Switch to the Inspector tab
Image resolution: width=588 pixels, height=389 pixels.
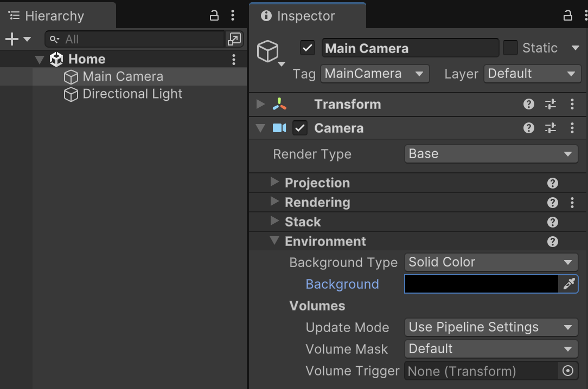(x=306, y=16)
